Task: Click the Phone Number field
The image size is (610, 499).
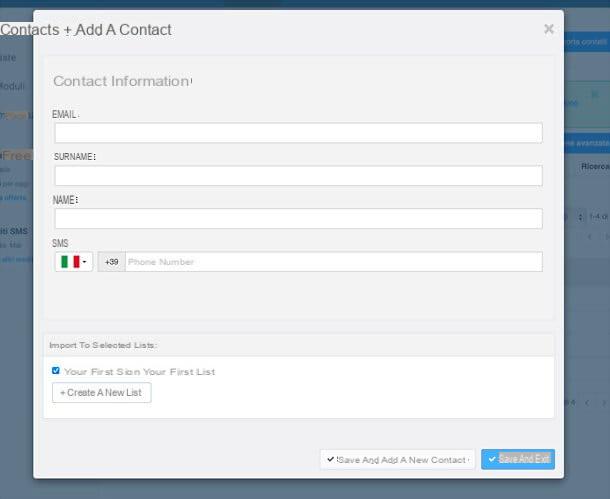Action: coord(334,262)
